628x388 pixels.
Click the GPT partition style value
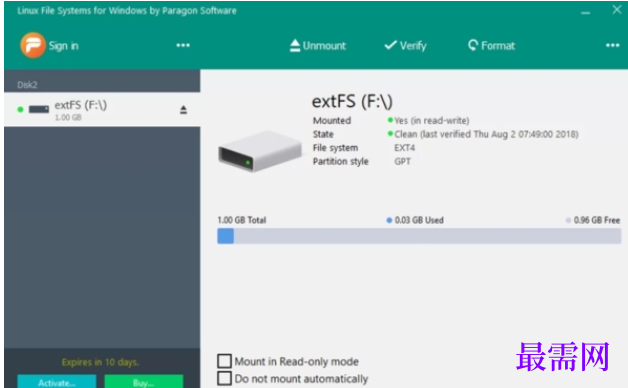pos(402,161)
